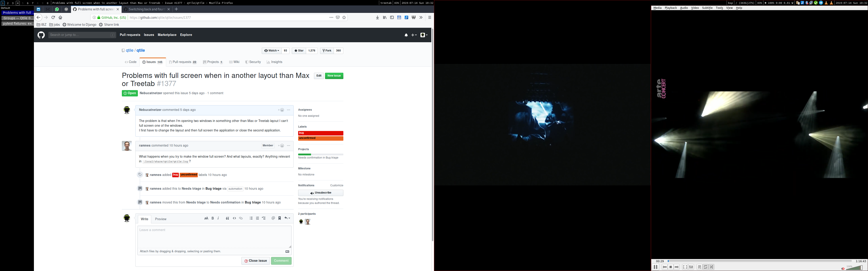Show the VLC playlist view
This screenshot has height=271, width=868.
[699, 267]
